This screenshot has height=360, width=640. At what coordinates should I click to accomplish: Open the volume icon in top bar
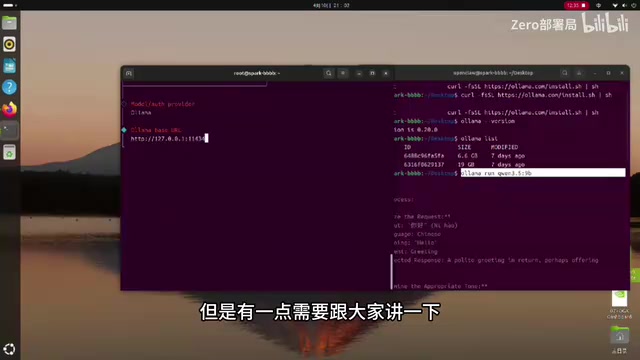pos(624,5)
